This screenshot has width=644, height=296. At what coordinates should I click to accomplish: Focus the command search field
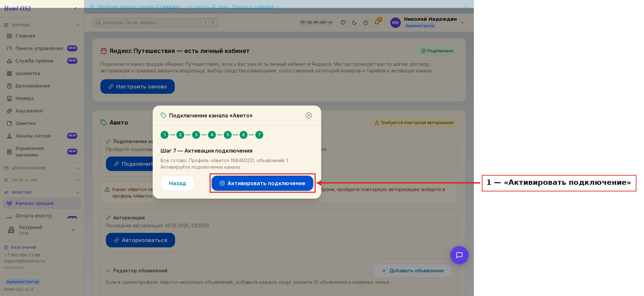(x=155, y=23)
